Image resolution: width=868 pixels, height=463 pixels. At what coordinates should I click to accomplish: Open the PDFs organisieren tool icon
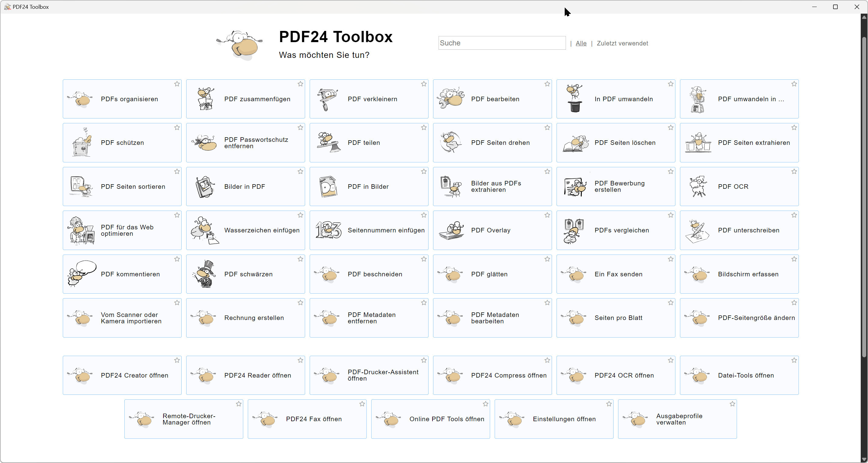pos(80,99)
